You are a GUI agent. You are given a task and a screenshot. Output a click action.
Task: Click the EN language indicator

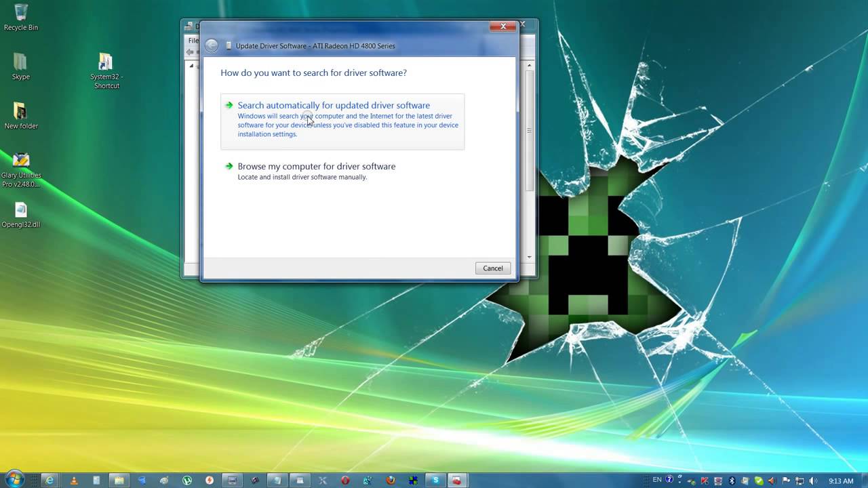[657, 480]
